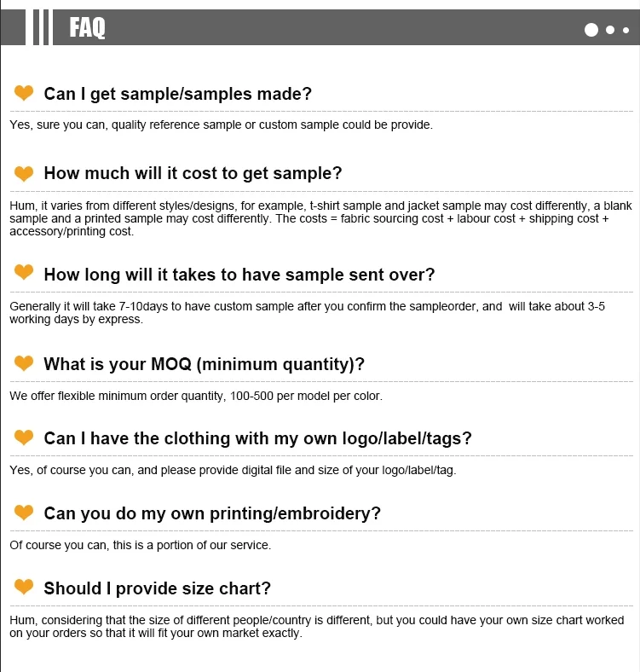This screenshot has width=640, height=672.
Task: Open 'How long will it takes to have sample sent over?'
Action: (239, 275)
